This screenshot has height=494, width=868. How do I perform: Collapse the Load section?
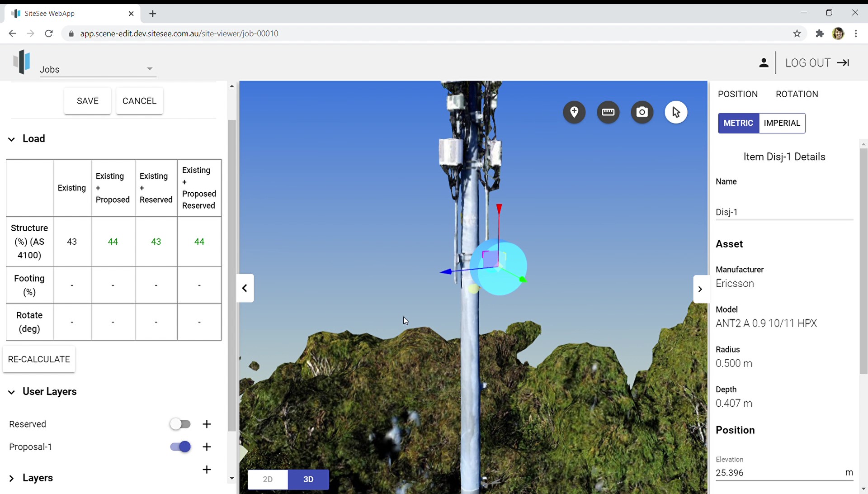tap(11, 138)
